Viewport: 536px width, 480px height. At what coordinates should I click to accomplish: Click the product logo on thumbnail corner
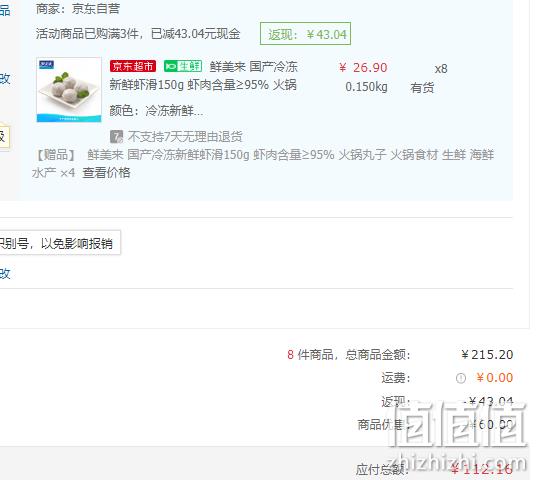[46, 65]
